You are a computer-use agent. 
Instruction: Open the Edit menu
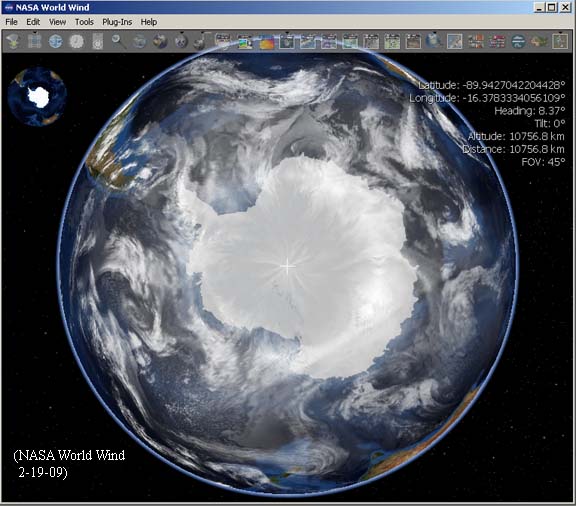click(33, 22)
